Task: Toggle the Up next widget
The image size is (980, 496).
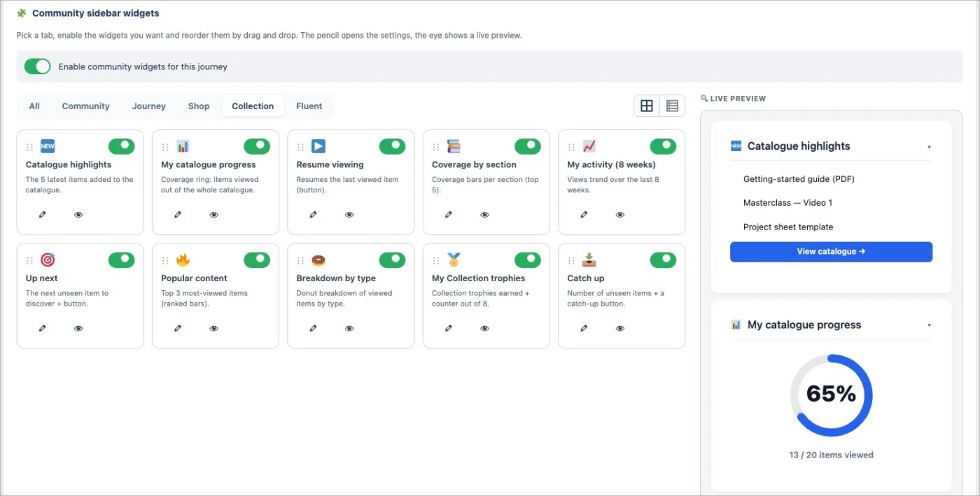Action: tap(121, 260)
